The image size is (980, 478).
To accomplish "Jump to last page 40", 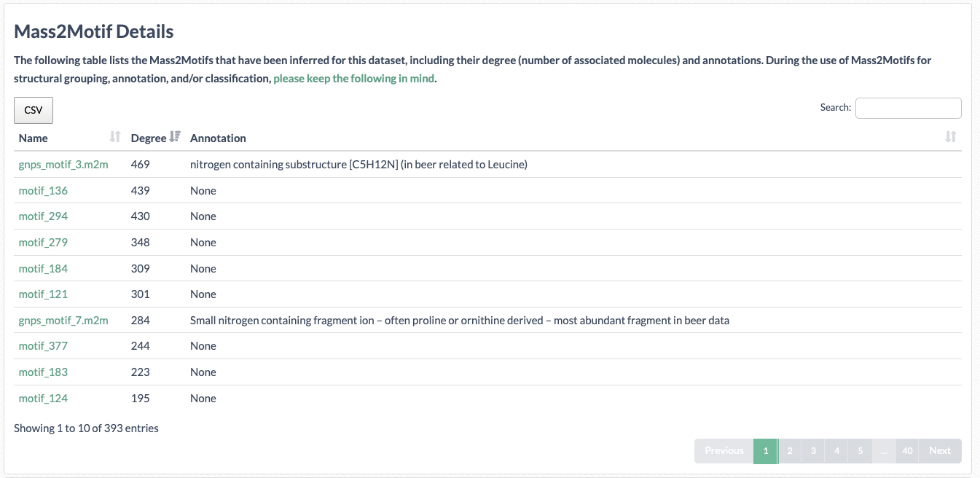I will [x=907, y=451].
